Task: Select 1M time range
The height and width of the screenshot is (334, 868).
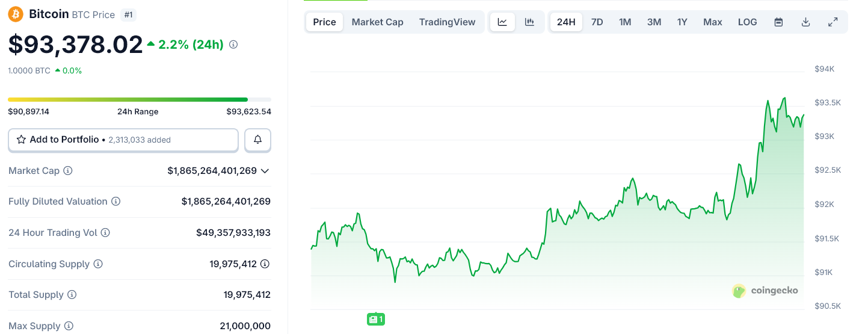Action: 625,22
